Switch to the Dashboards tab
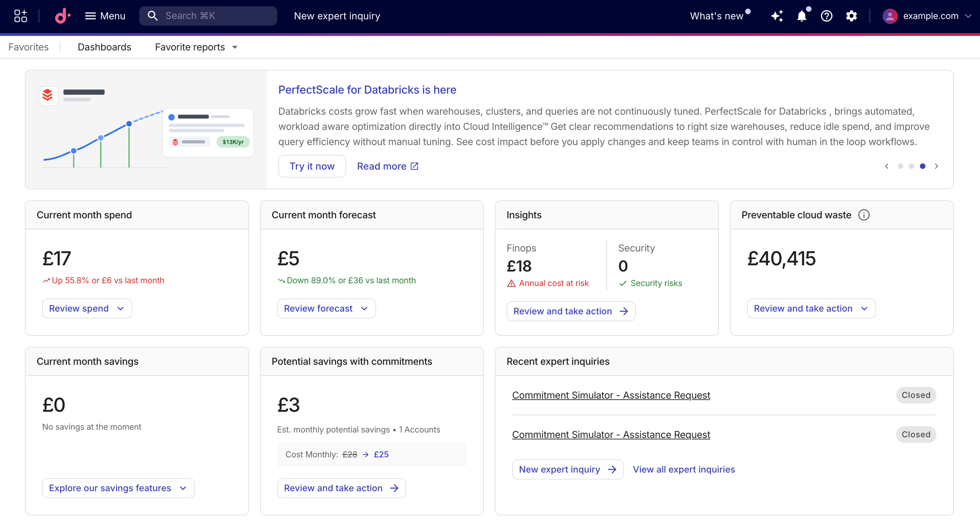Screen dimensions: 980x523 click(104, 47)
